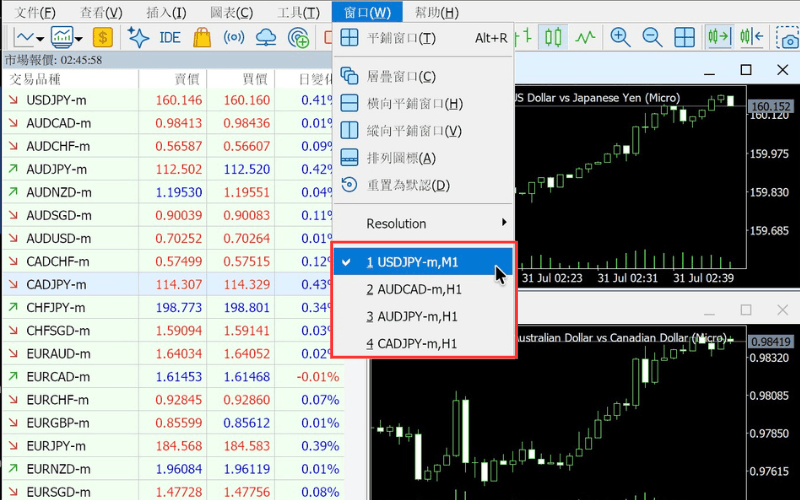The image size is (800, 500).
Task: Open the 查看(V) menu
Action: click(101, 12)
